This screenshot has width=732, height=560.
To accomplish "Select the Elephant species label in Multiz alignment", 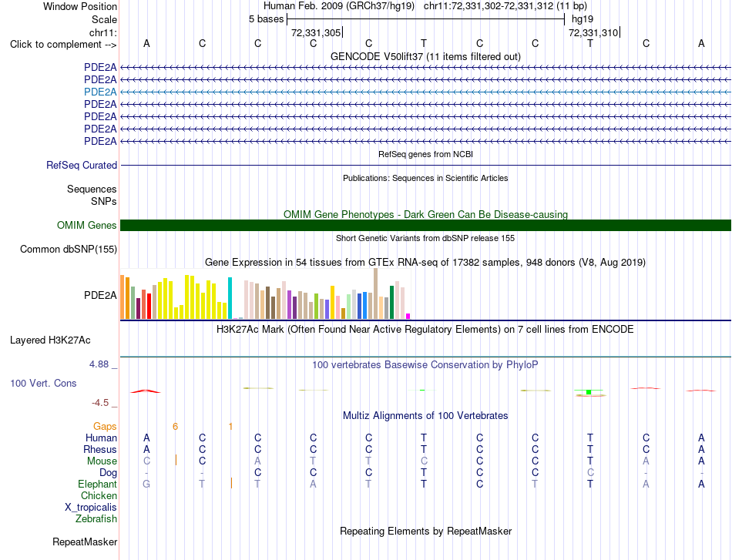I will [x=98, y=484].
